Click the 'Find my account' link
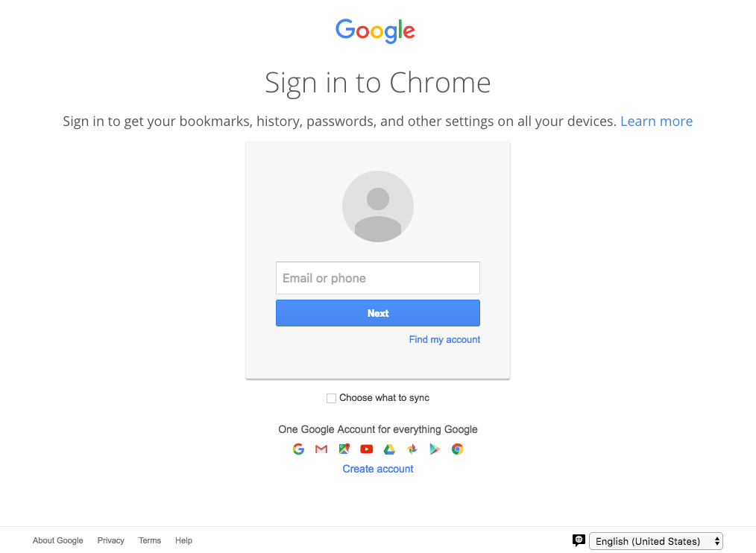The height and width of the screenshot is (553, 756). pos(444,339)
